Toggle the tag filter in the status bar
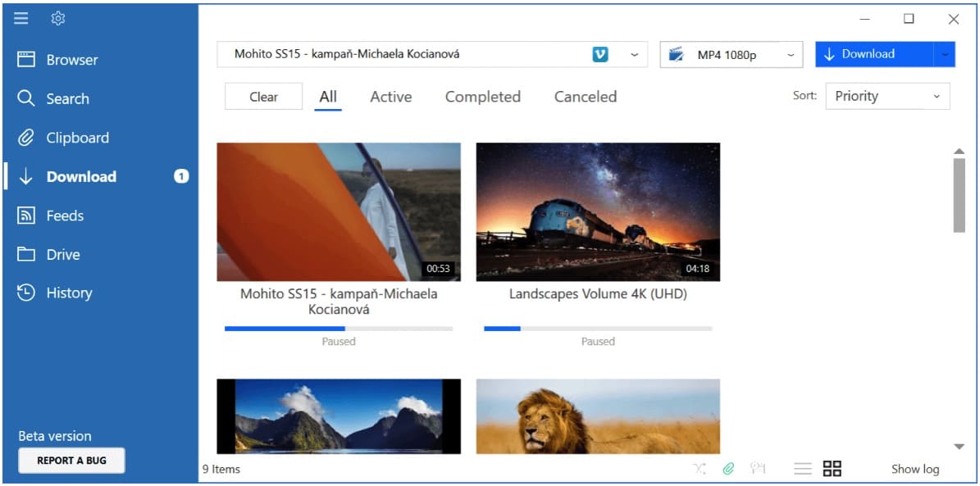This screenshot has width=980, height=486. pos(759,468)
